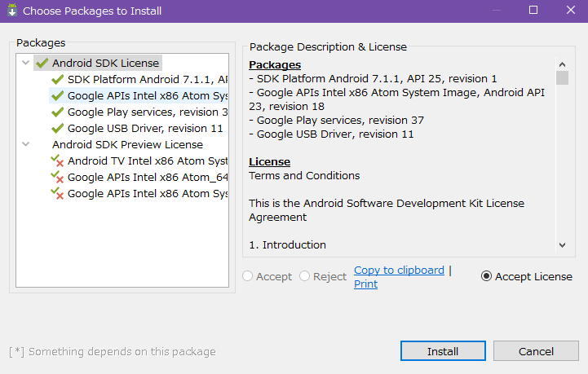Viewport: 588px width, 374px height.
Task: Click green checkmark beside Android SDK License
Action: [42, 63]
